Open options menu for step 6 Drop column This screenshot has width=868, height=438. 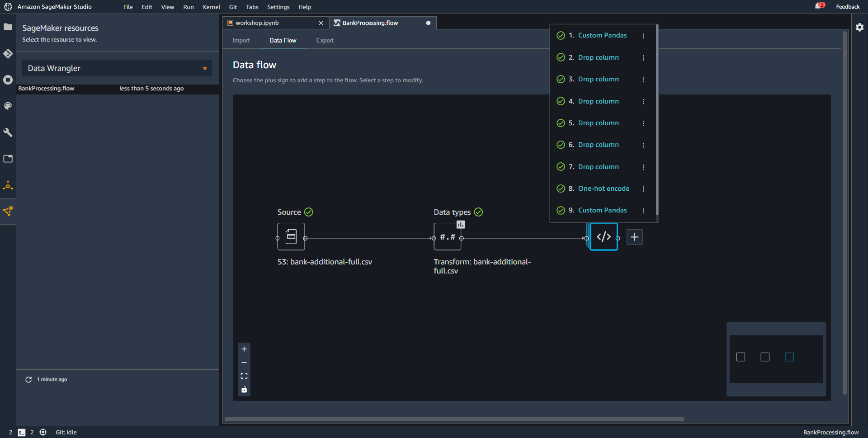(x=643, y=145)
